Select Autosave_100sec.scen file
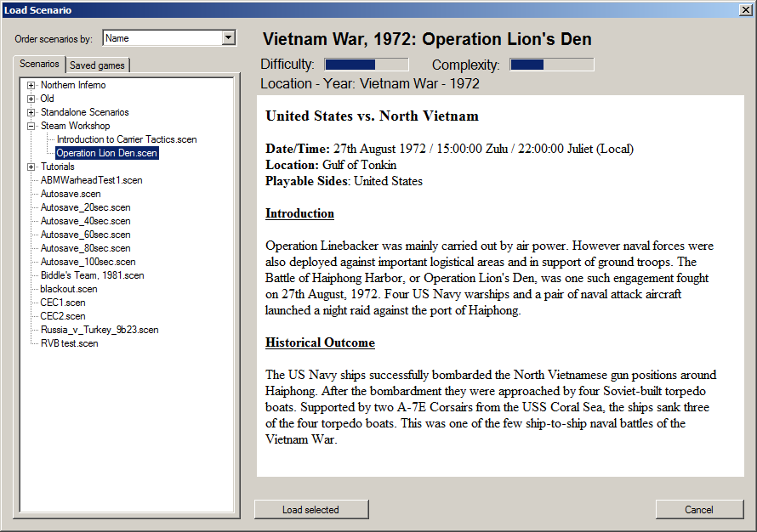The image size is (757, 532). click(x=88, y=262)
